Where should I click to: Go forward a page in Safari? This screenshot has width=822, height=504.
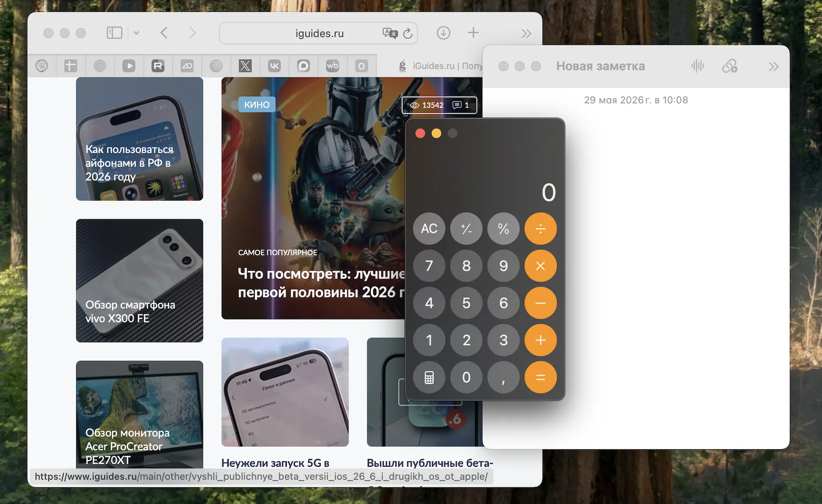(193, 33)
